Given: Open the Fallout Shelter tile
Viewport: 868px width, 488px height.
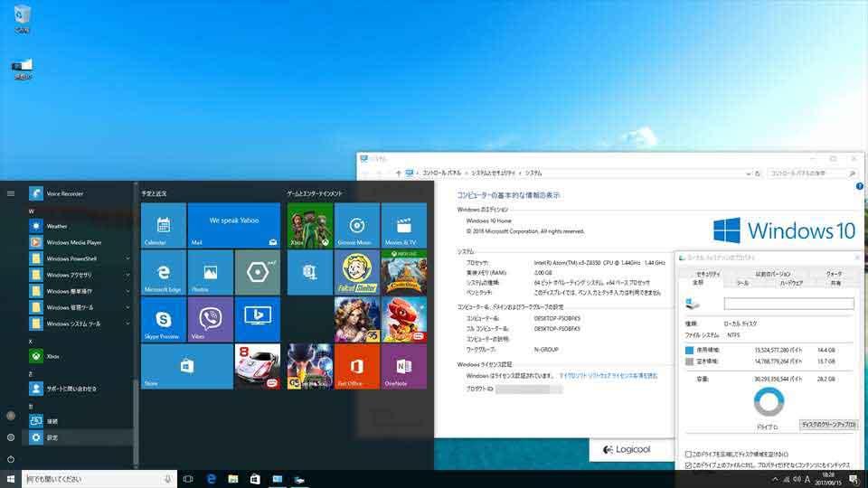Looking at the screenshot, I should point(356,272).
